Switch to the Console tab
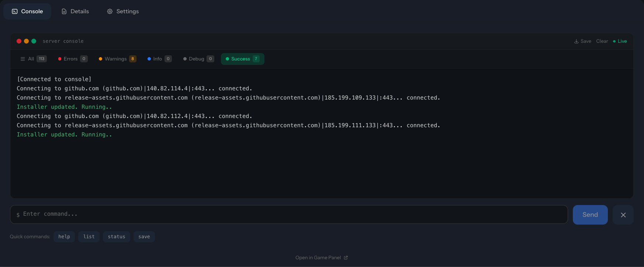This screenshot has height=267, width=644. tap(27, 11)
